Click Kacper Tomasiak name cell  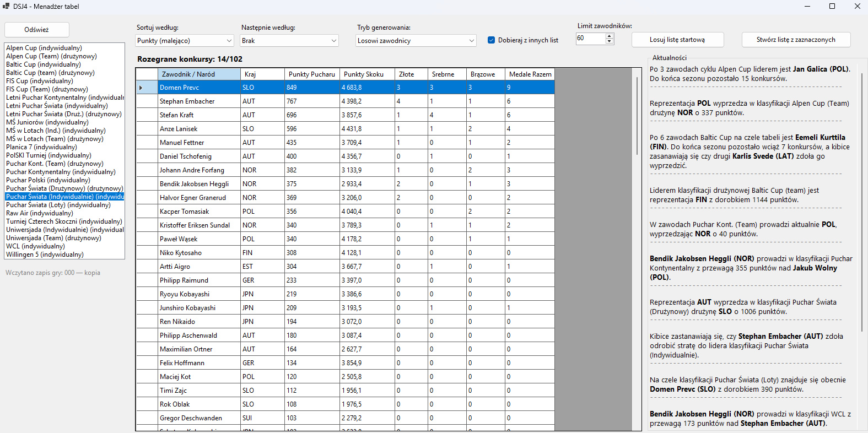click(199, 212)
